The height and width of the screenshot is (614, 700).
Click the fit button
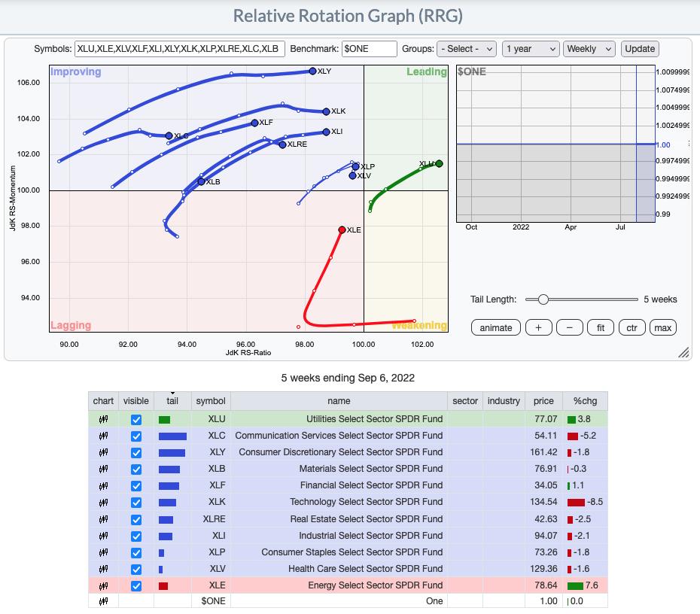pyautogui.click(x=601, y=327)
